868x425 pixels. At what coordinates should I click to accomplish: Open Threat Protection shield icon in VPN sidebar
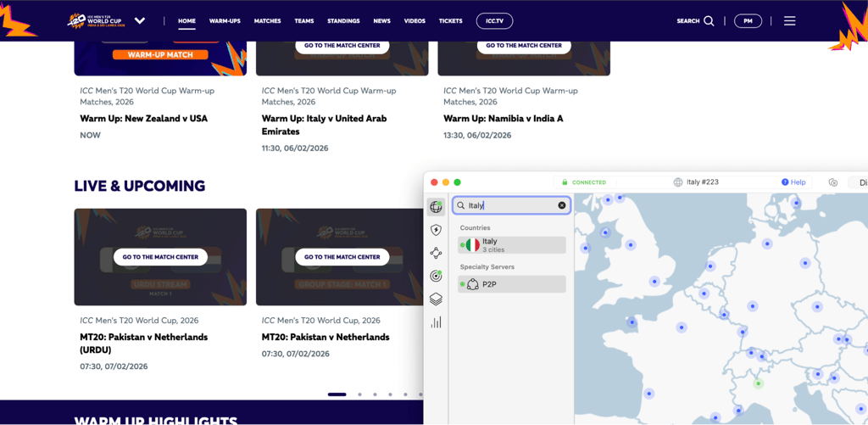[x=436, y=230]
